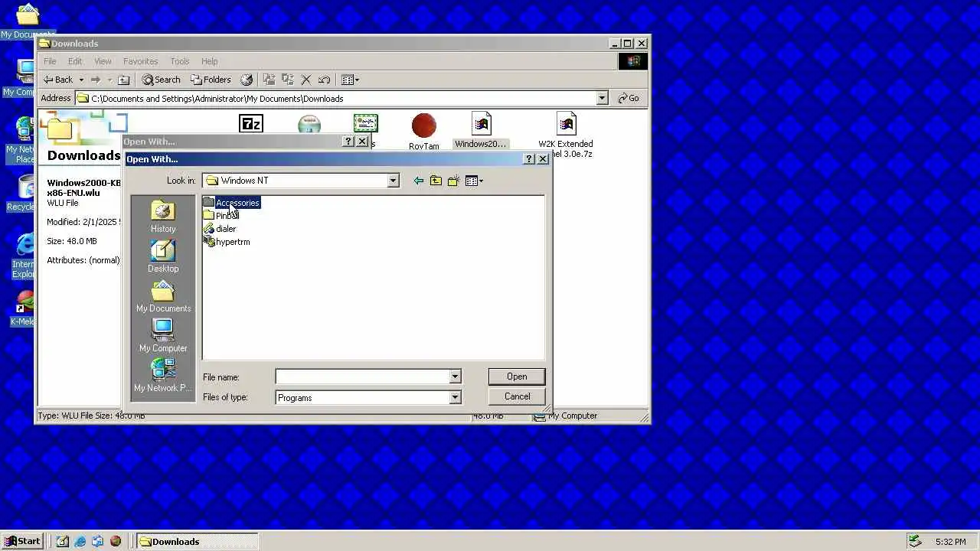Go up one level in the Open With dialog
The image size is (980, 551).
(436, 181)
